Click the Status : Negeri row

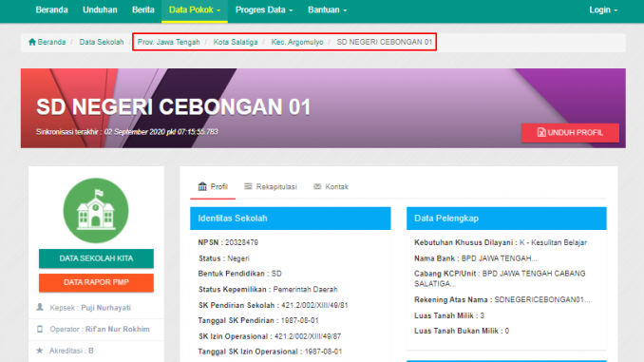click(x=224, y=258)
